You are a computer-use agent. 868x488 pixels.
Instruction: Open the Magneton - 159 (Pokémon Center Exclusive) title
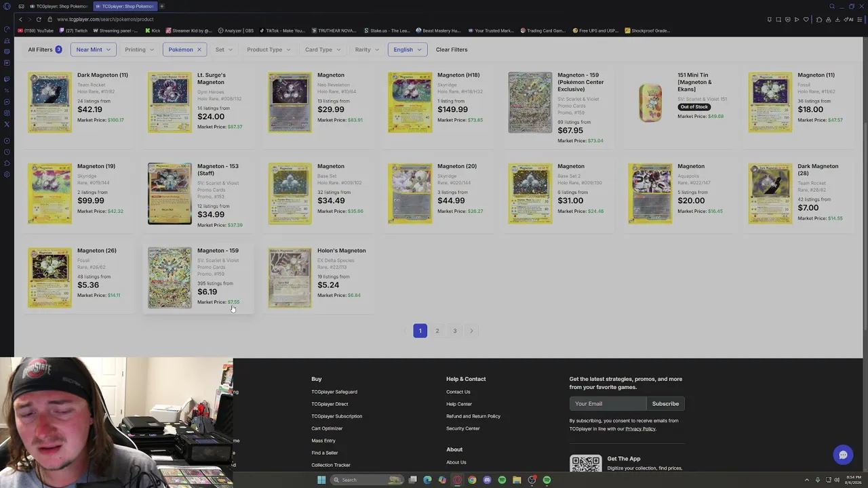click(x=580, y=82)
